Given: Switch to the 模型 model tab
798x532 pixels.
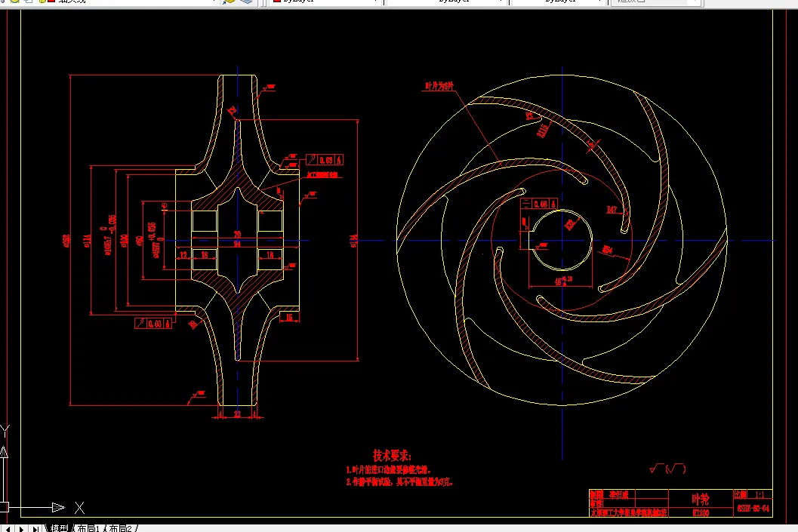Looking at the screenshot, I should [x=59, y=528].
